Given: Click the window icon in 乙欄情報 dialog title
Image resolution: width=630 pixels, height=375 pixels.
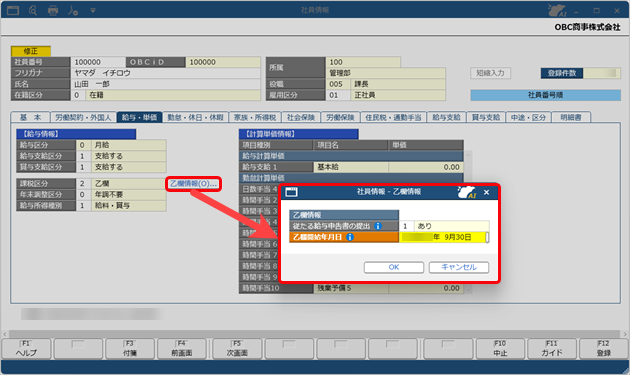Looking at the screenshot, I should point(291,192).
